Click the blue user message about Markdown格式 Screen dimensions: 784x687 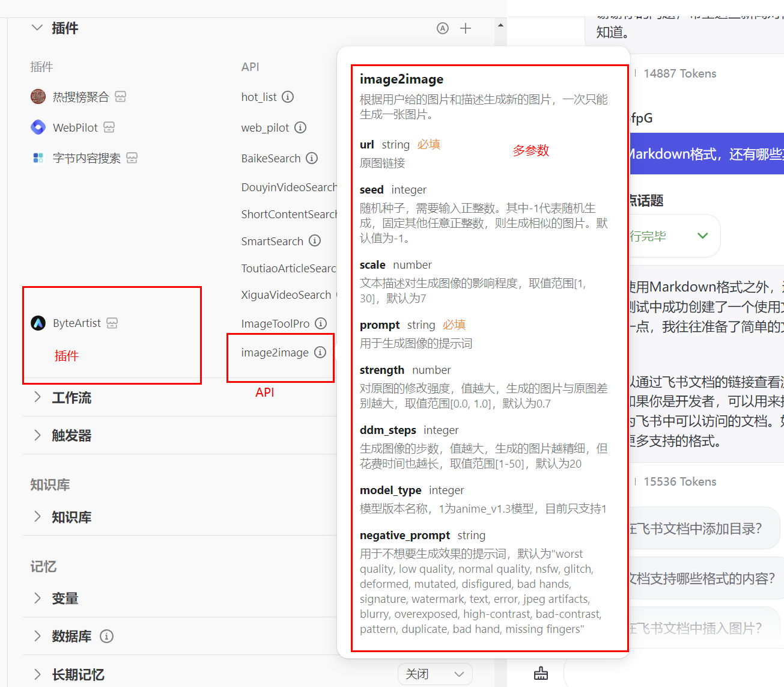pyautogui.click(x=707, y=154)
